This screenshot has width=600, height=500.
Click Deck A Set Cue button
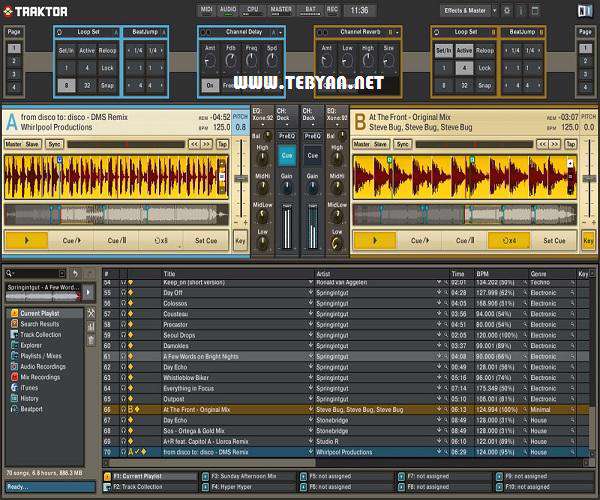point(206,241)
